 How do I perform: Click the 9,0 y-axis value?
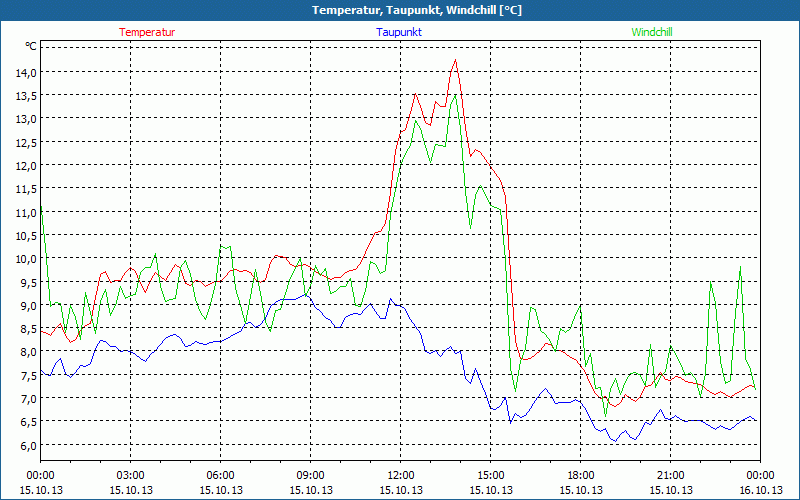(29, 306)
